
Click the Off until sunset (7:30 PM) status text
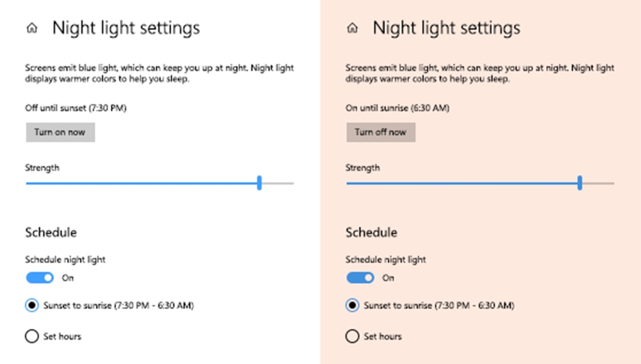(x=76, y=108)
